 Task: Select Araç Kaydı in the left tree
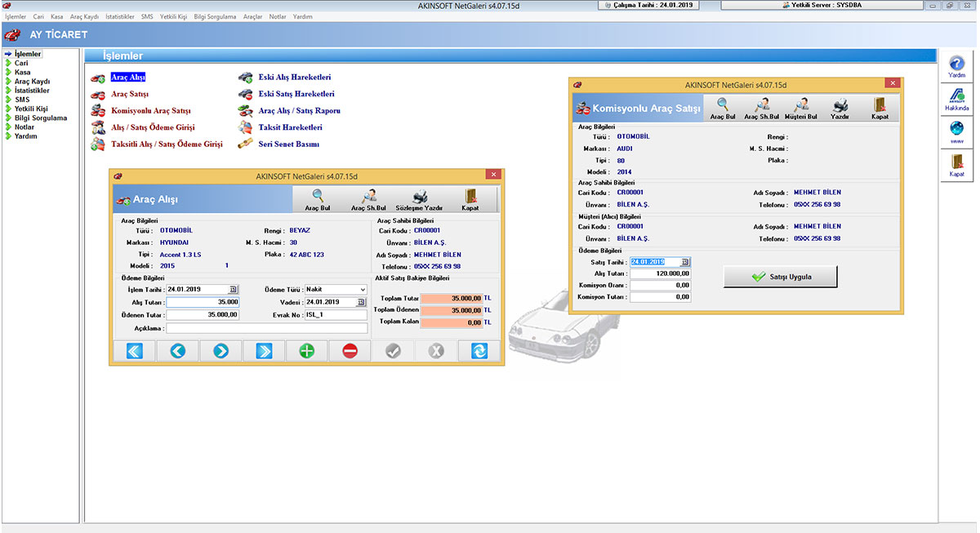pyautogui.click(x=33, y=81)
